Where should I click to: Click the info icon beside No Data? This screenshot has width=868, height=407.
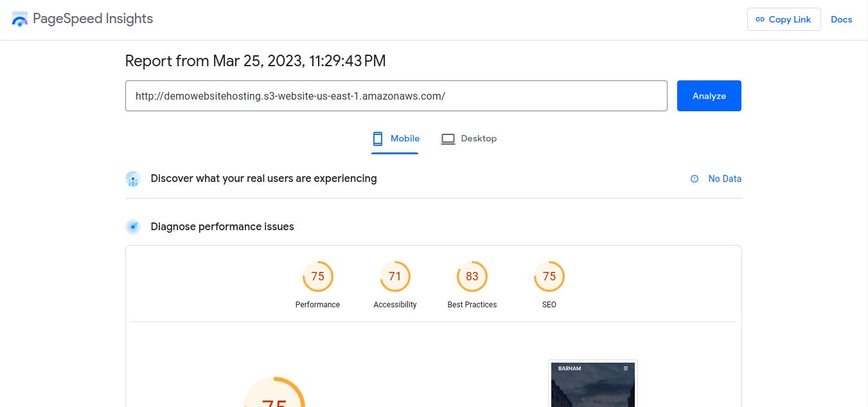pyautogui.click(x=695, y=179)
